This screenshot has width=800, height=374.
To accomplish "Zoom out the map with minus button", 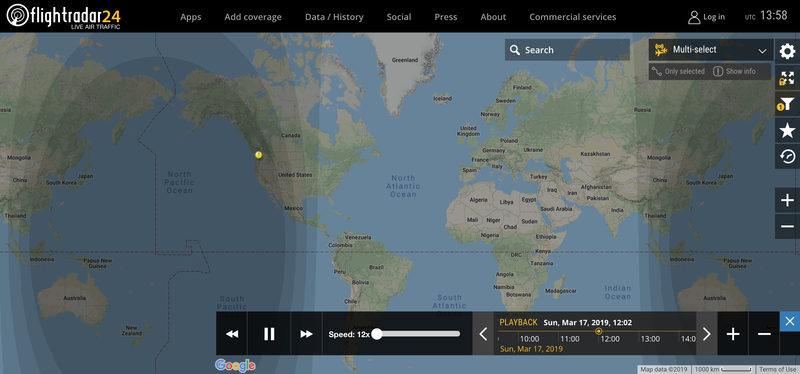I will click(787, 227).
